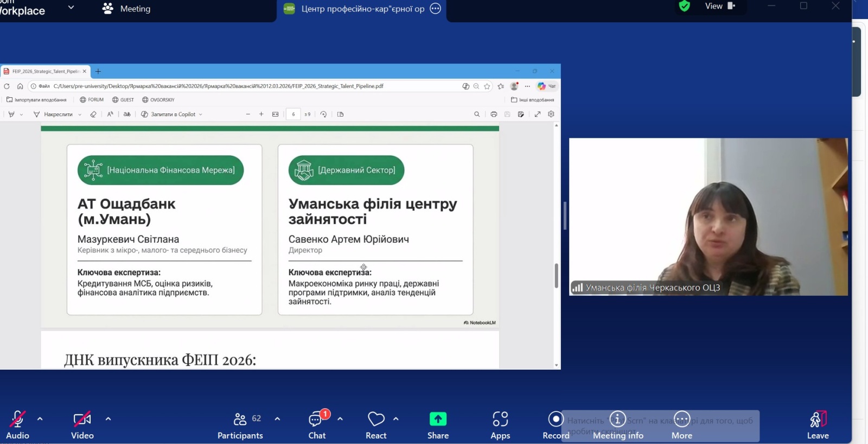Expand audio options arrow next to Audio
868x444 pixels.
point(40,419)
